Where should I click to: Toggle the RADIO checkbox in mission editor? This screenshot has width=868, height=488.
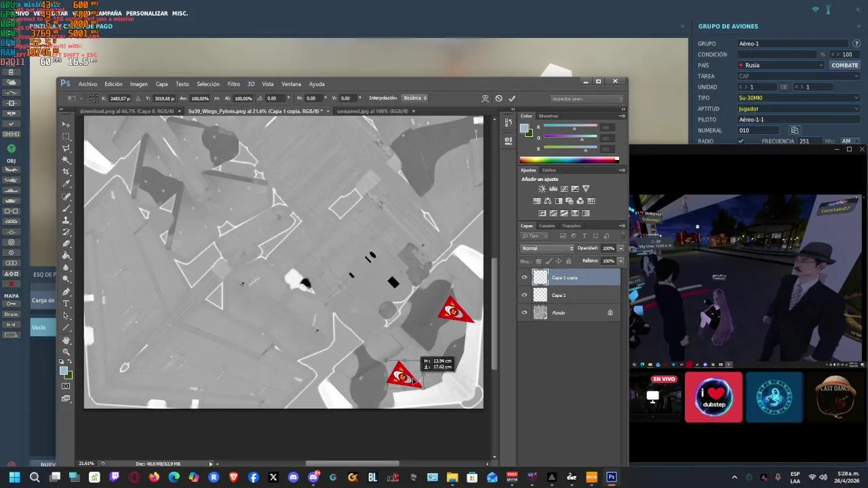(741, 141)
